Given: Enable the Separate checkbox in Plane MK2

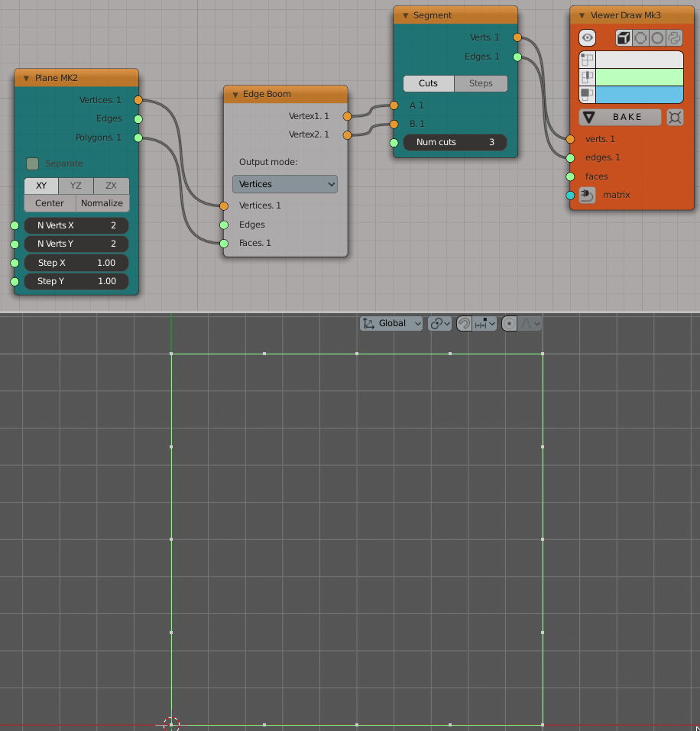Looking at the screenshot, I should click(x=32, y=163).
